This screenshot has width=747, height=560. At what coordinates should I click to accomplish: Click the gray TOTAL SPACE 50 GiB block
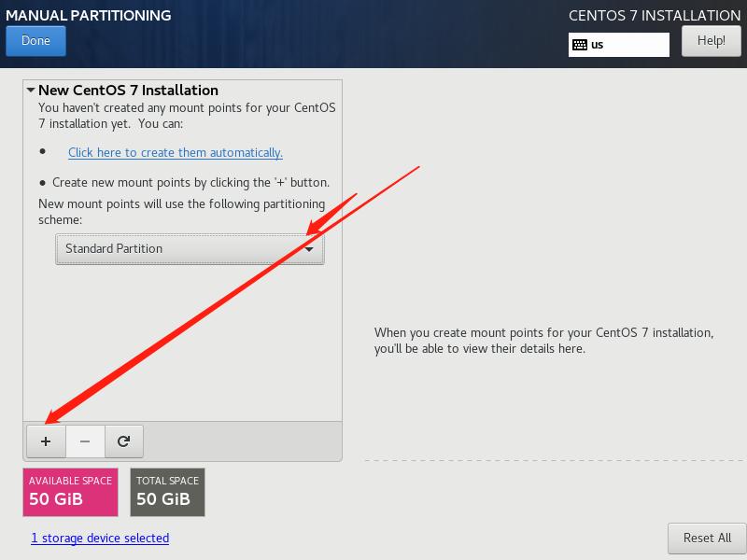click(x=167, y=491)
